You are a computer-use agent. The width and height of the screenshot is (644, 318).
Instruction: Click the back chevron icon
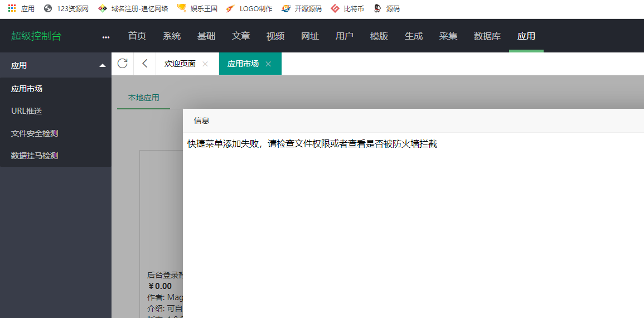[144, 63]
